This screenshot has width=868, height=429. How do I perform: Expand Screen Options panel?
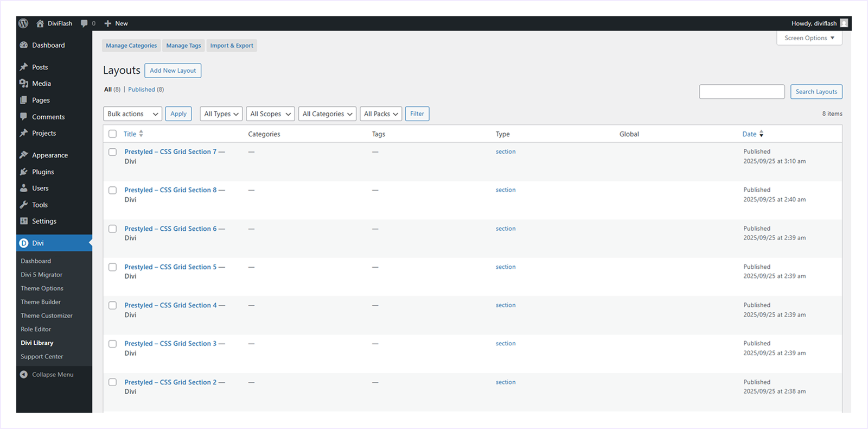809,38
